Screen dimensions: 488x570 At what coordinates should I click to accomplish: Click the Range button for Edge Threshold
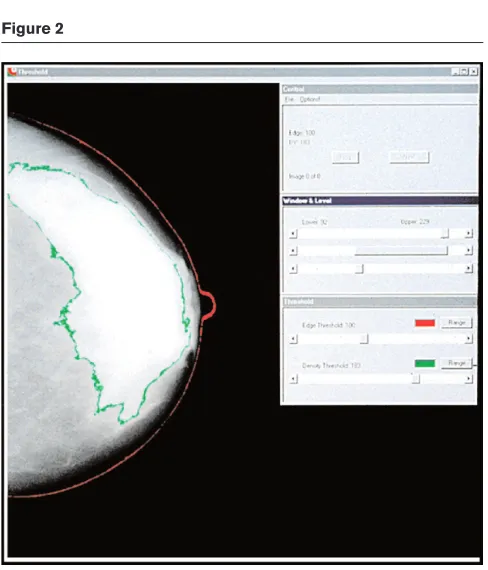(x=456, y=323)
